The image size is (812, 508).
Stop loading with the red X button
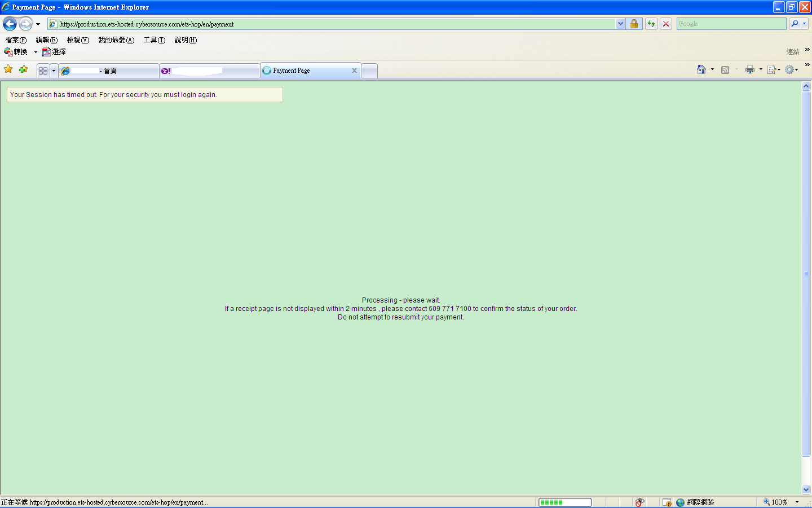(x=666, y=24)
